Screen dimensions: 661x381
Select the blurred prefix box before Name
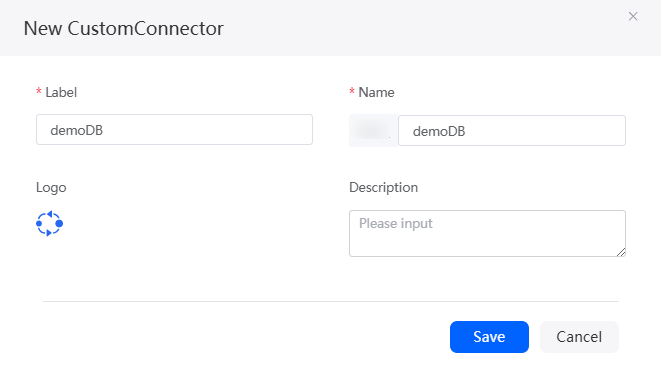tap(373, 130)
